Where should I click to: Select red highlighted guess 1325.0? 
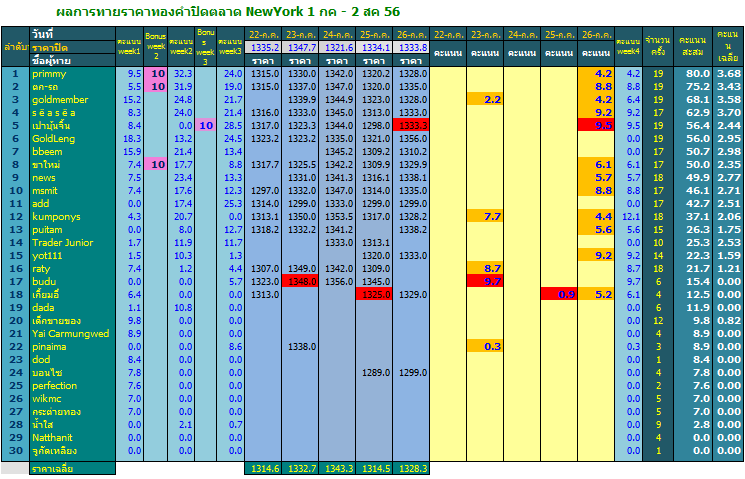[x=375, y=295]
